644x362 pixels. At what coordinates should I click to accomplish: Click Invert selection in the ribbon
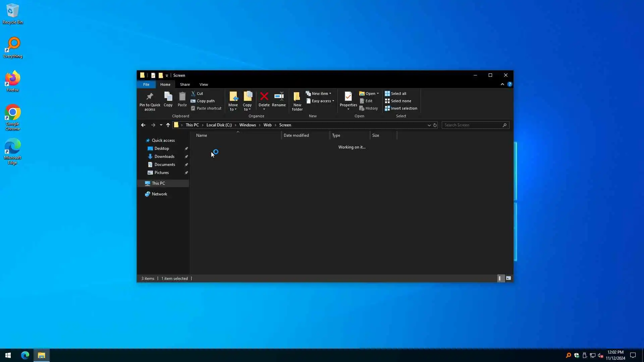tap(401, 108)
